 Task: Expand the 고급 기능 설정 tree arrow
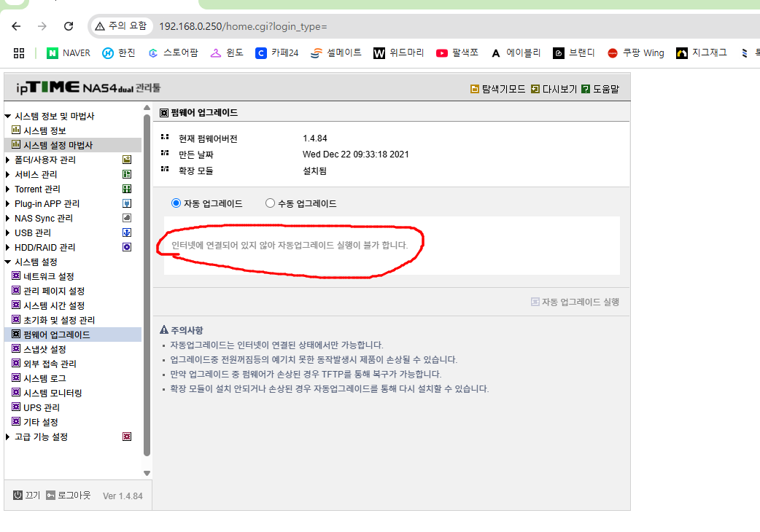coord(8,437)
